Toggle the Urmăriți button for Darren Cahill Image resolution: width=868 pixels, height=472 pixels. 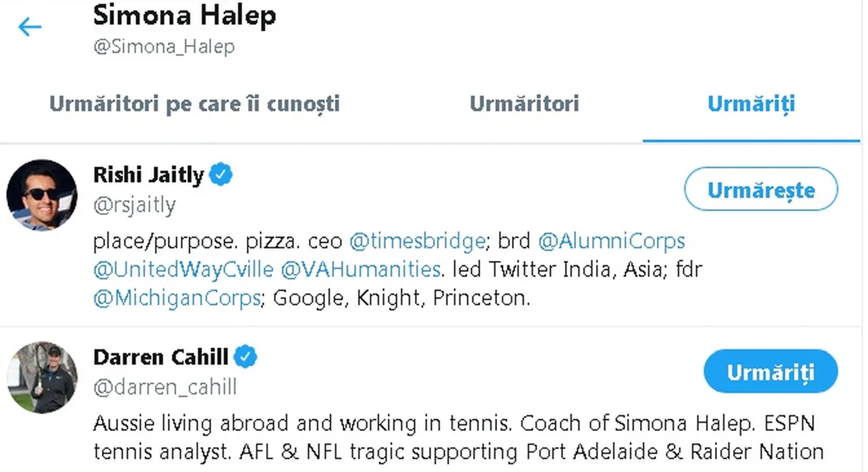click(x=770, y=372)
